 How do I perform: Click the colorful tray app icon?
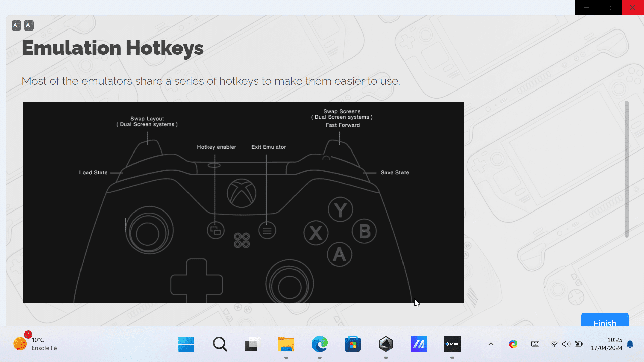(x=513, y=344)
